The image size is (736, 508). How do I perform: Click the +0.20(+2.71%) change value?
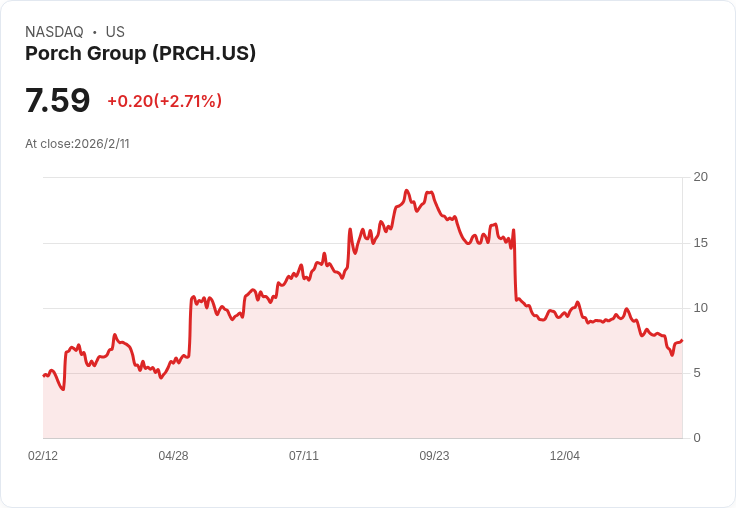[x=165, y=101]
